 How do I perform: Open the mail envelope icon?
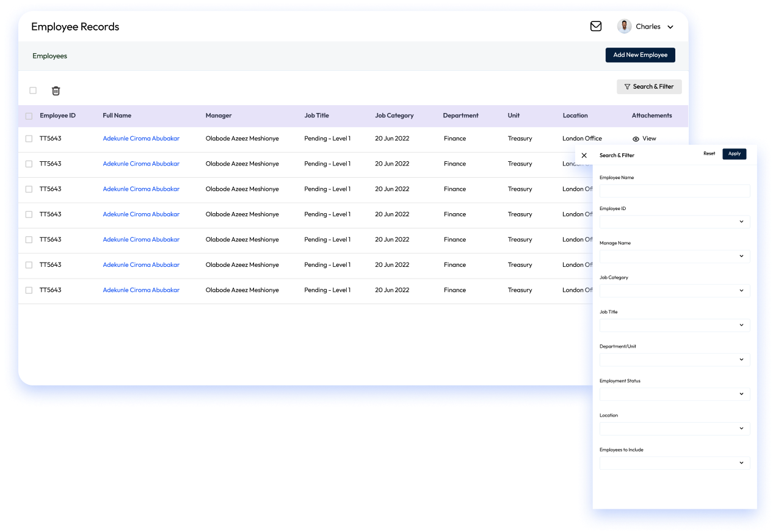click(x=596, y=26)
